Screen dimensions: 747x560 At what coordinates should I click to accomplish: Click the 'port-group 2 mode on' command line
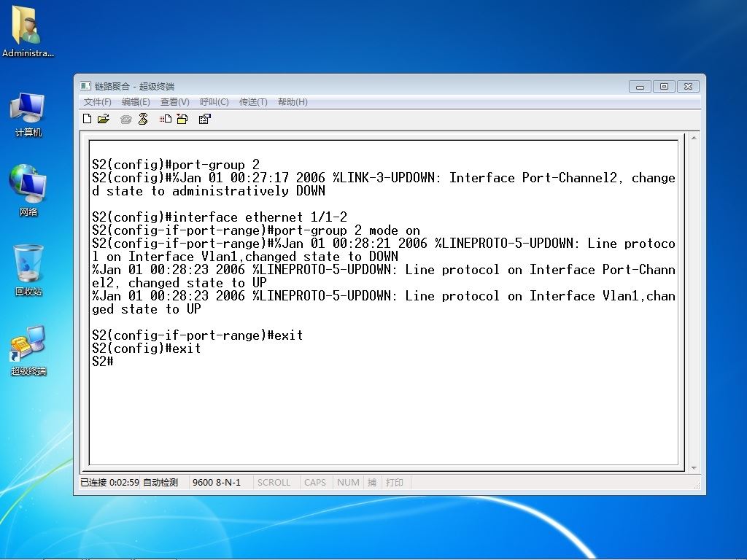[256, 230]
